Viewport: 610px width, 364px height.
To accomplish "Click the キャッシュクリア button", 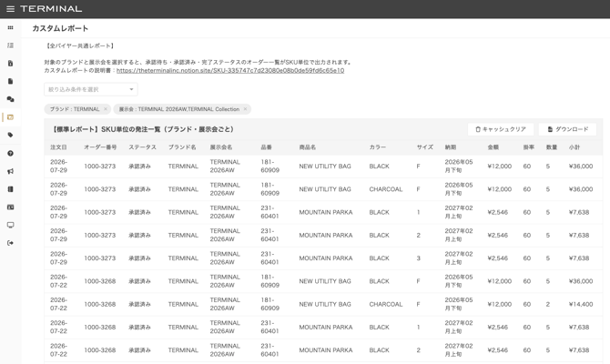I will coord(501,129).
